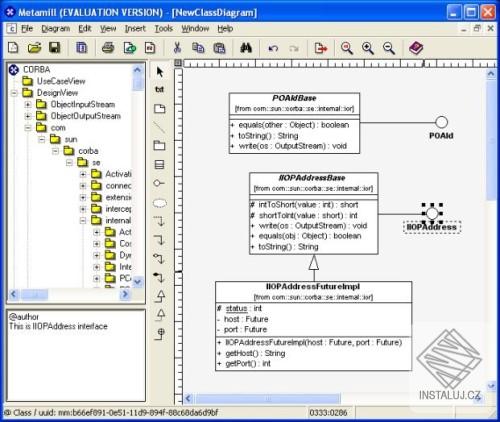Open the File menu

(27, 29)
